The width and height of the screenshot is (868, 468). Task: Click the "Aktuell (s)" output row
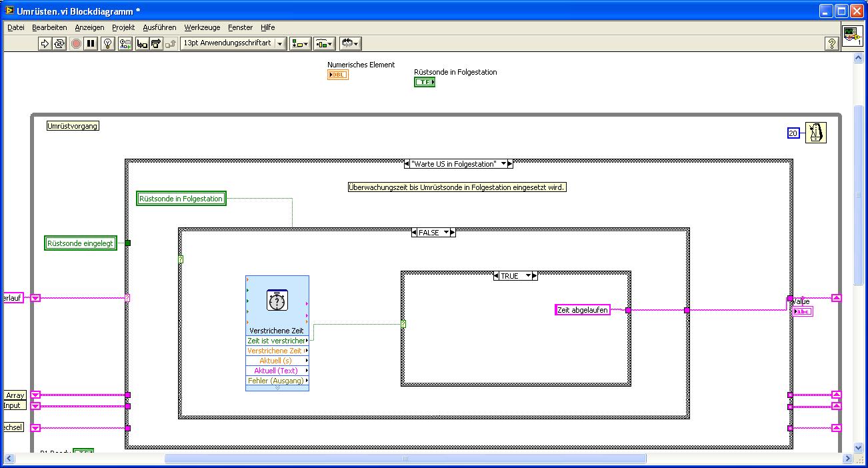pos(277,361)
